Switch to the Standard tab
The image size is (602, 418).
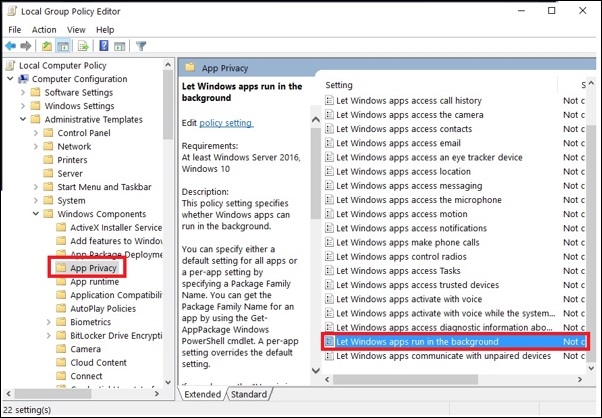pos(249,394)
